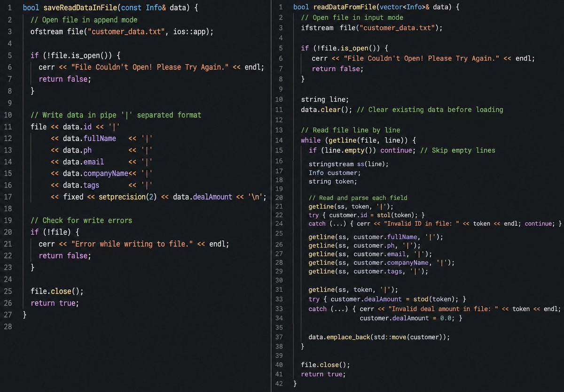Click customer.tags in the getline call
Viewport: 564px width, 392px height.
point(378,271)
